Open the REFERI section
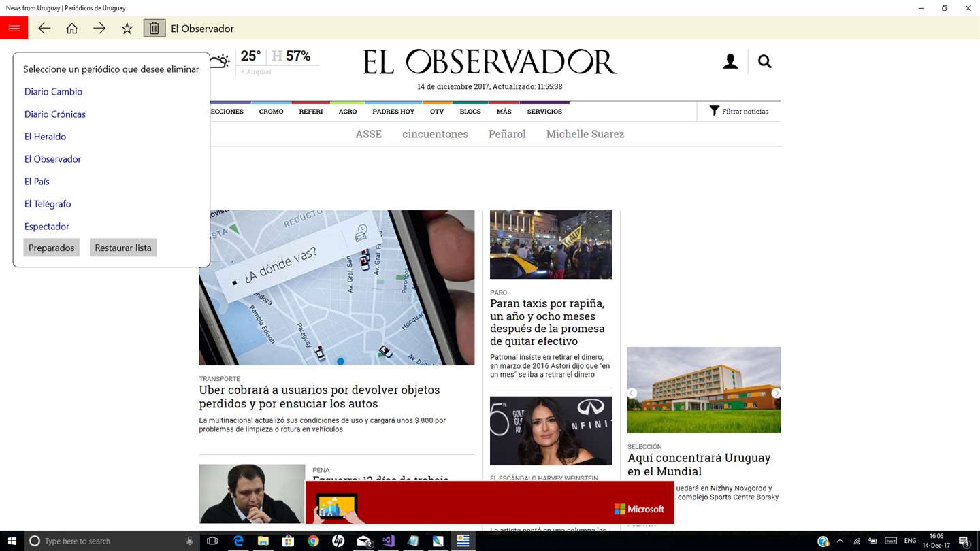980x551 pixels. click(311, 112)
